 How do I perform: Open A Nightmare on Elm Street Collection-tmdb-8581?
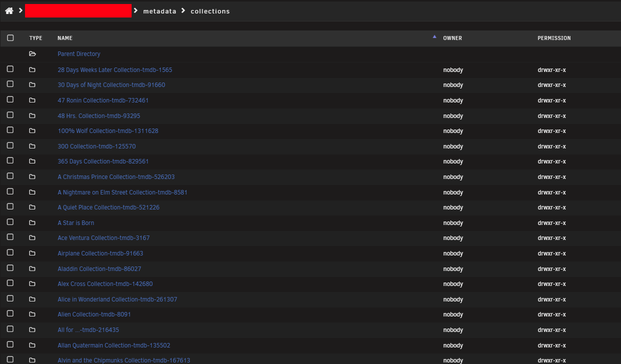tap(122, 192)
